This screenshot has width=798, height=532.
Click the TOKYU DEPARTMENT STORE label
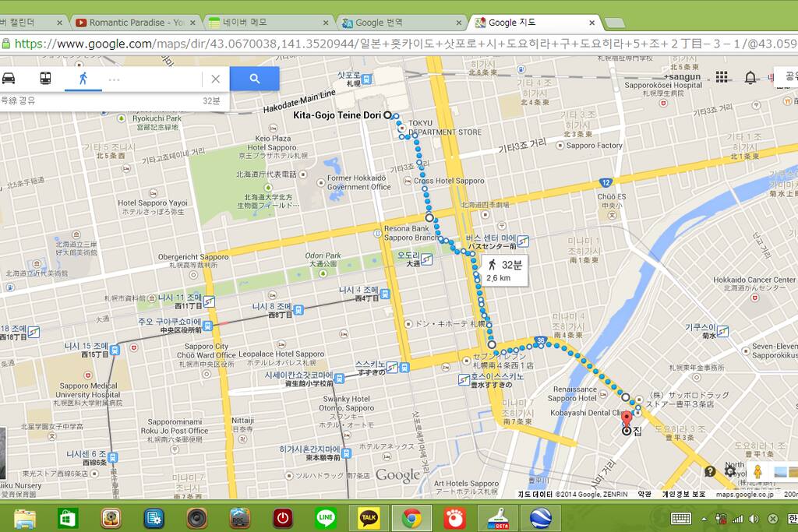click(x=445, y=128)
